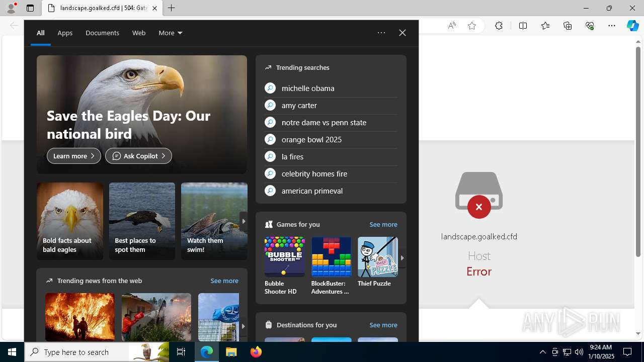
Task: Show next eagle cards arrow
Action: coord(244,221)
